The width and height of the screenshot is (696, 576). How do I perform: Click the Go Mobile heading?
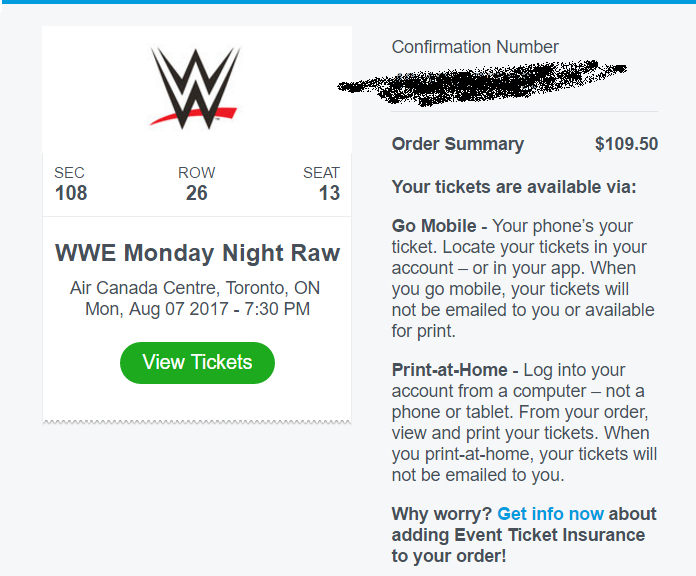click(x=434, y=227)
